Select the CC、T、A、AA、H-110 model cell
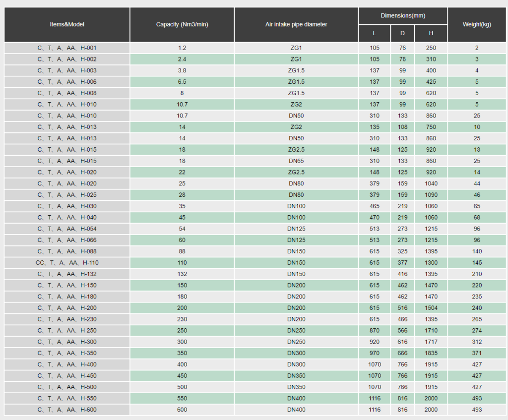 point(67,263)
